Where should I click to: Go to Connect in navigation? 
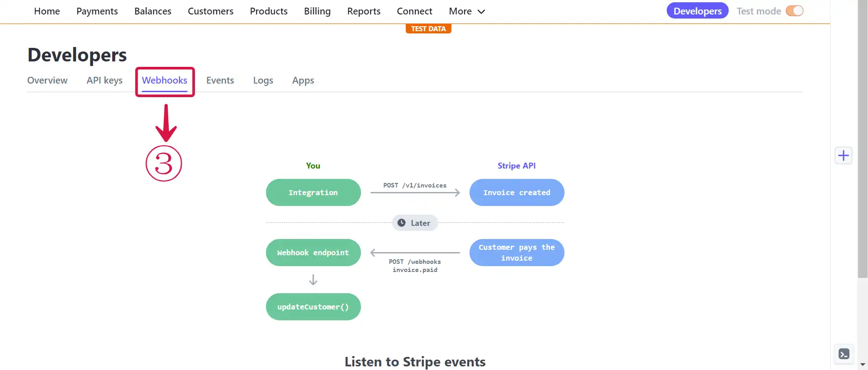414,11
